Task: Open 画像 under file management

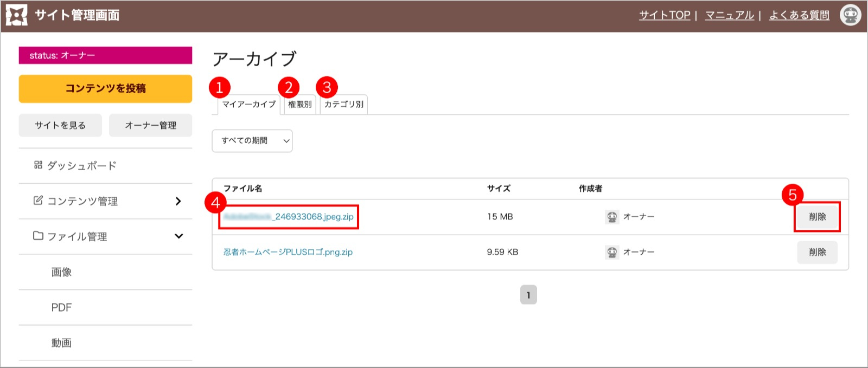Action: tap(61, 272)
